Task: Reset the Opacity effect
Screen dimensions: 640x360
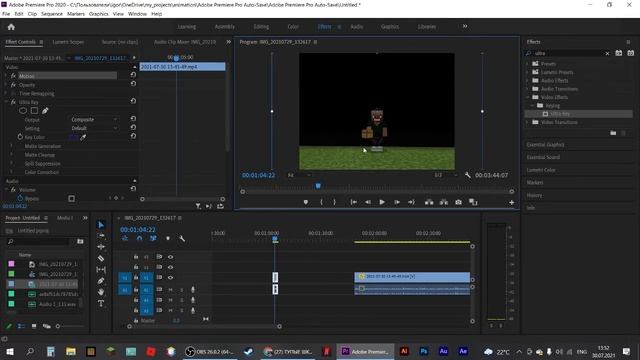Action: 133,84
